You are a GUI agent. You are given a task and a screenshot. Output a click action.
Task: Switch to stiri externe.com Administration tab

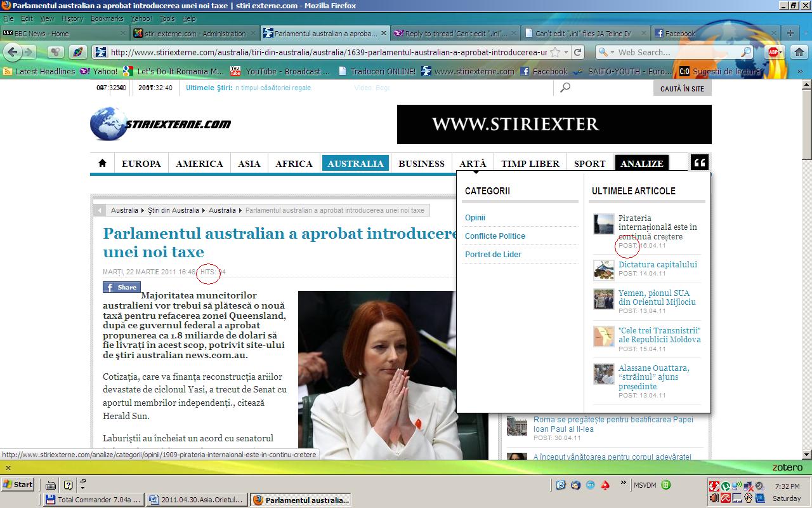pos(195,33)
